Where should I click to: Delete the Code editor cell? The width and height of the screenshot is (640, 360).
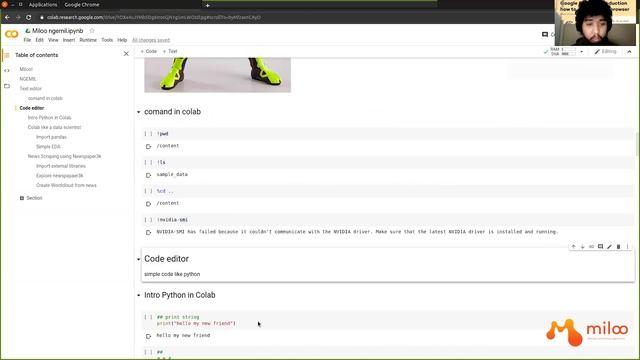pyautogui.click(x=618, y=247)
